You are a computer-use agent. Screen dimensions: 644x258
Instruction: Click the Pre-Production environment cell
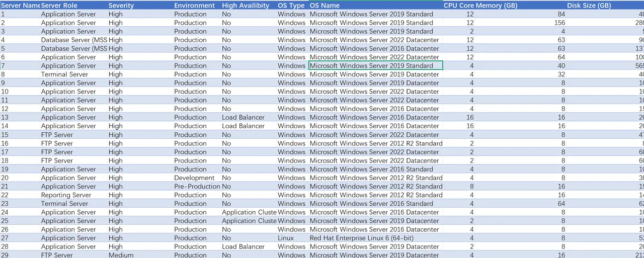[197, 187]
